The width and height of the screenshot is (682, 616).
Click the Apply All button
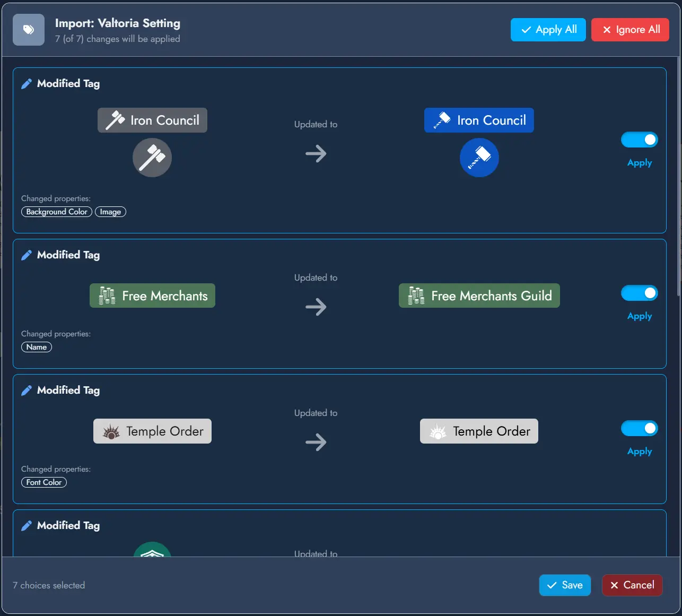[548, 30]
